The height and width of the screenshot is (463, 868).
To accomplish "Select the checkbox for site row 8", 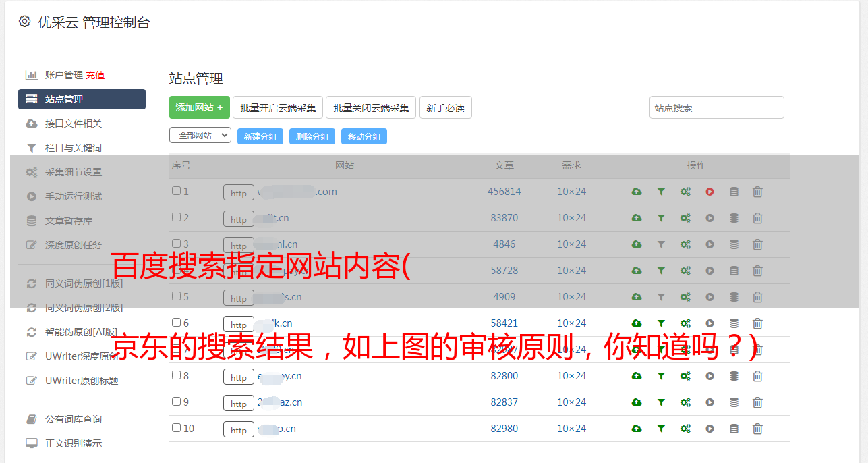I will (x=176, y=375).
